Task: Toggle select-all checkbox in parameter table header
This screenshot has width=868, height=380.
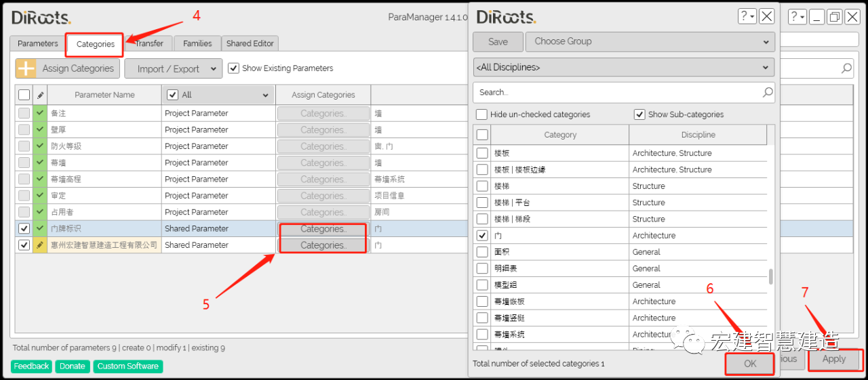Action: 24,95
